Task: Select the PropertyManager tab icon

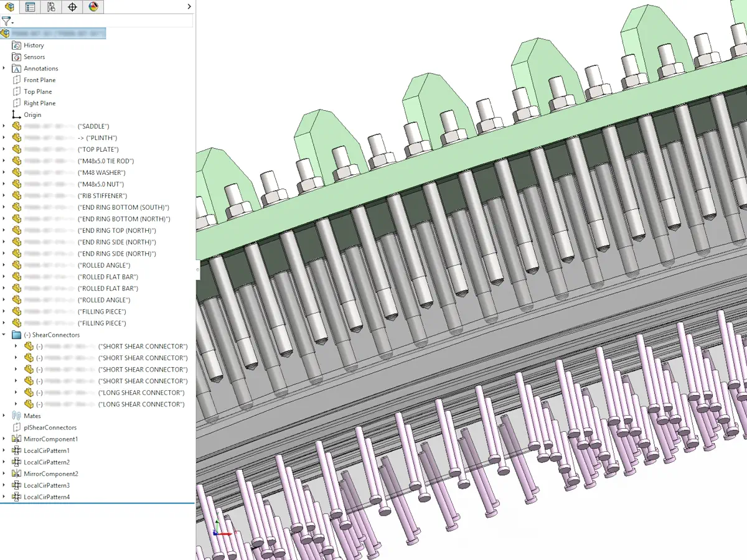Action: click(x=30, y=7)
